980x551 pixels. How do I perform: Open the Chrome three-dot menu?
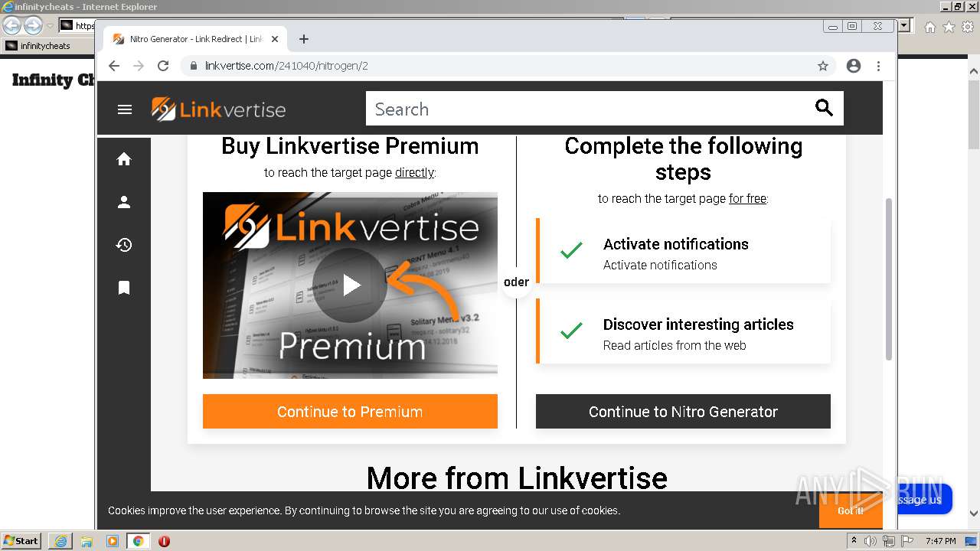coord(878,66)
